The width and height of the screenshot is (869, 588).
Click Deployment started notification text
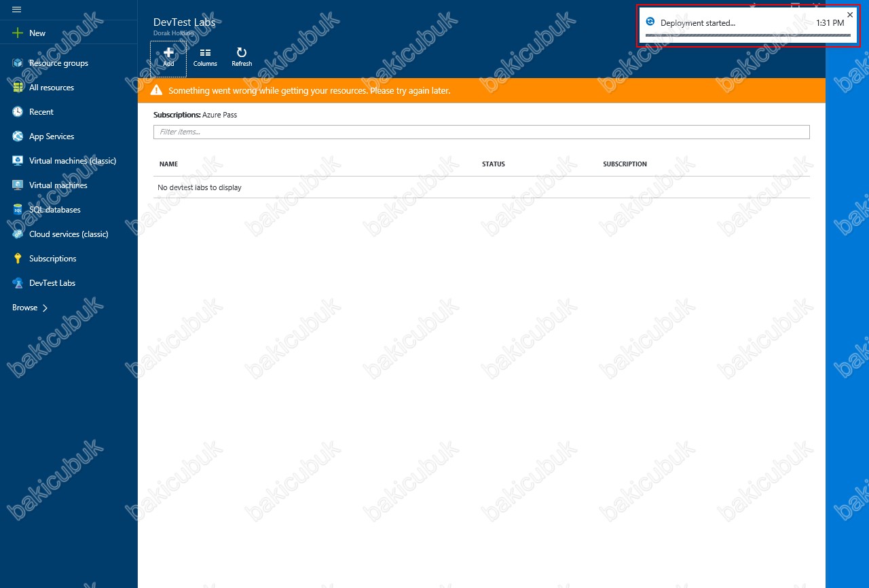(698, 23)
